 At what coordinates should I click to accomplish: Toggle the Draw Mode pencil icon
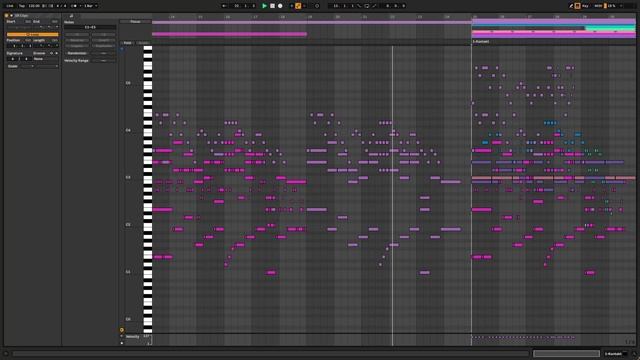tap(571, 6)
